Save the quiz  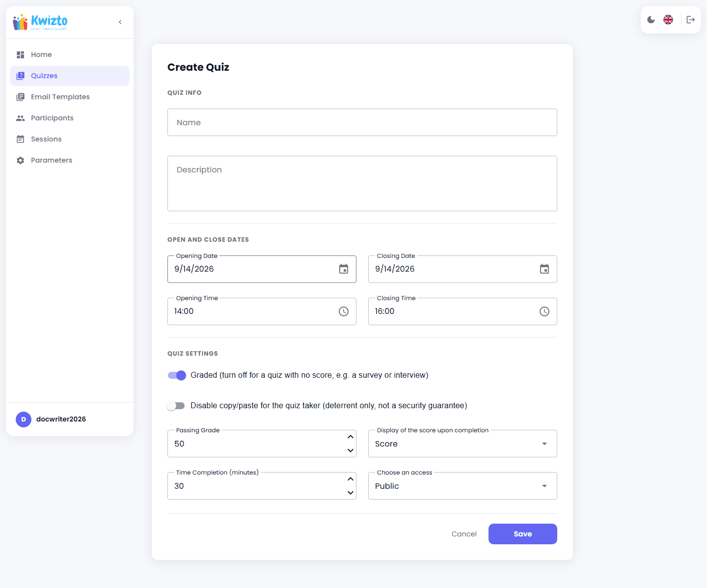pos(523,534)
